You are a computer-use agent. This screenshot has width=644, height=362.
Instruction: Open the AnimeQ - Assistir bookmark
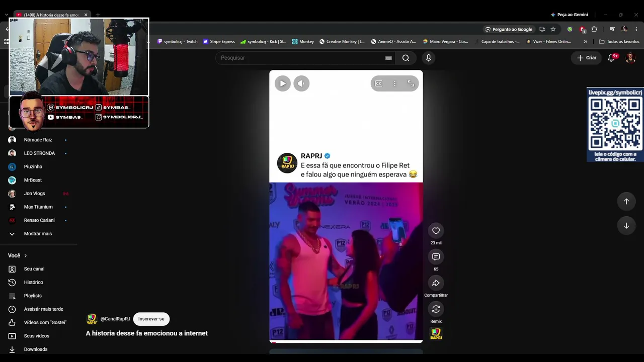tap(393, 42)
